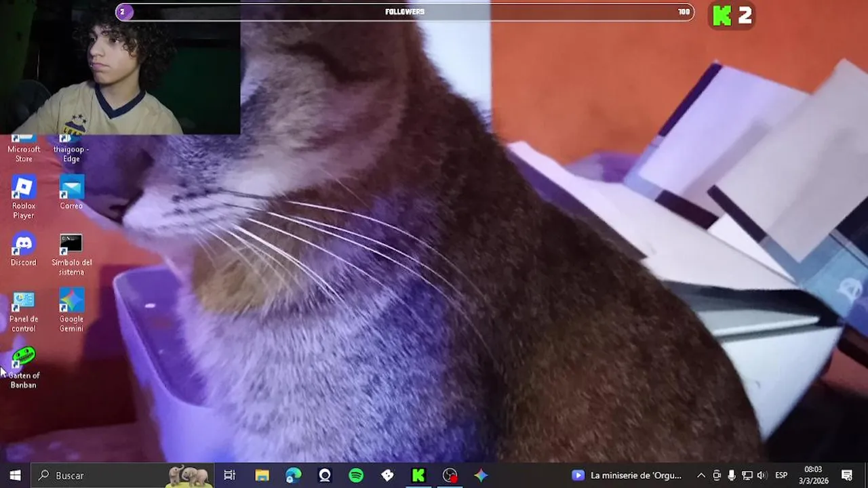Open the Windows Start menu

[15, 475]
